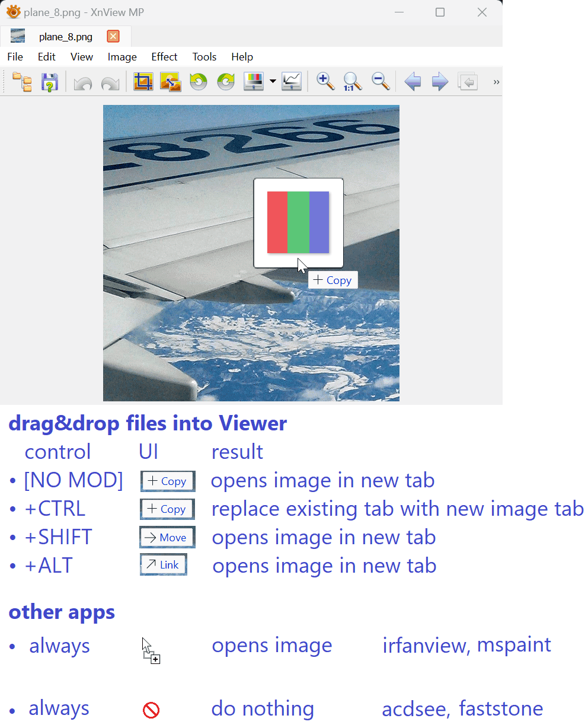Click the text 'acdsee, faststone'
Image resolution: width=585 pixels, height=728 pixels.
tap(462, 709)
